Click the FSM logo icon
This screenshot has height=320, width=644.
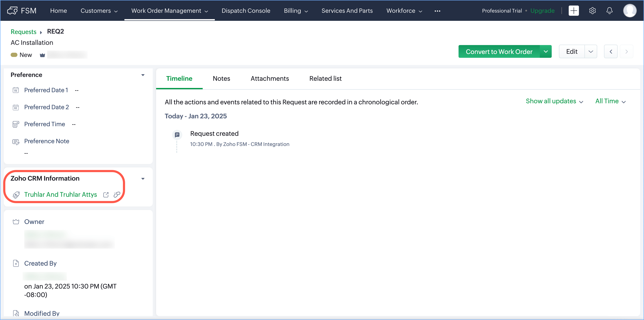pos(13,10)
